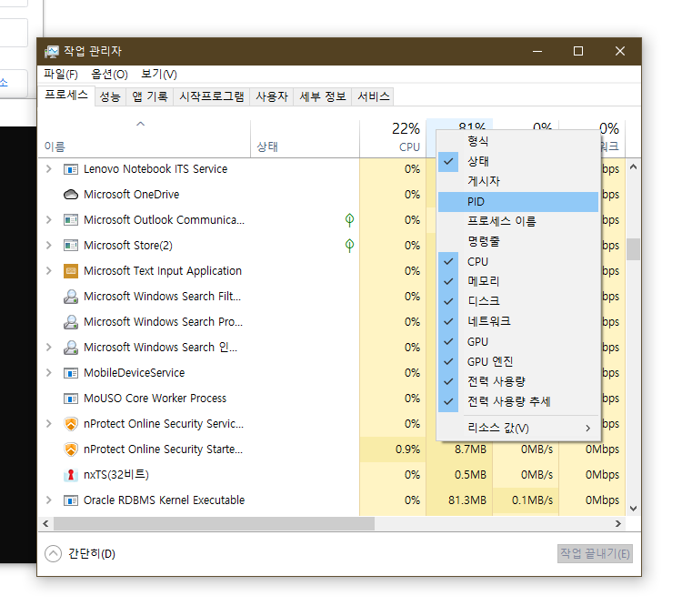Open the 옵션(O) menu
The width and height of the screenshot is (692, 616).
click(109, 75)
